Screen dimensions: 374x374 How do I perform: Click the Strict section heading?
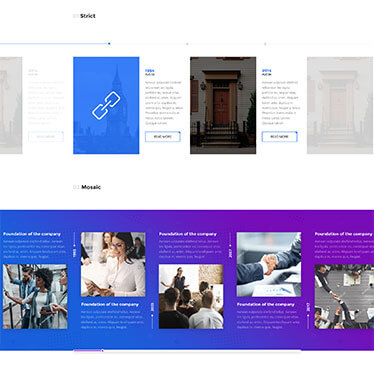(88, 16)
